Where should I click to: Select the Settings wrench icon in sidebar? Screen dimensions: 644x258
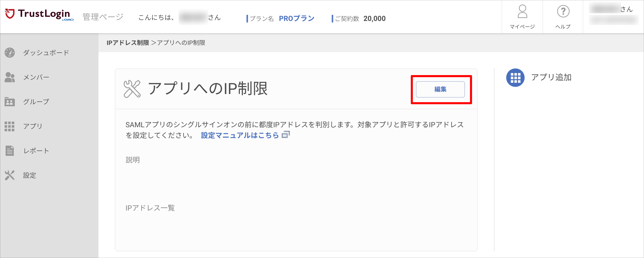point(10,175)
